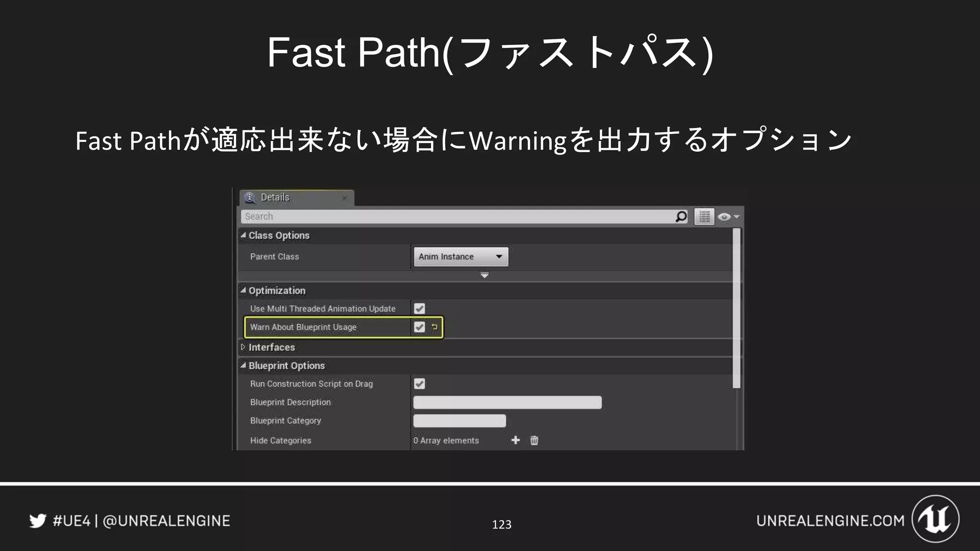Screen dimensions: 980x551
Task: Toggle Run Construction Script on Drag
Action: click(420, 384)
